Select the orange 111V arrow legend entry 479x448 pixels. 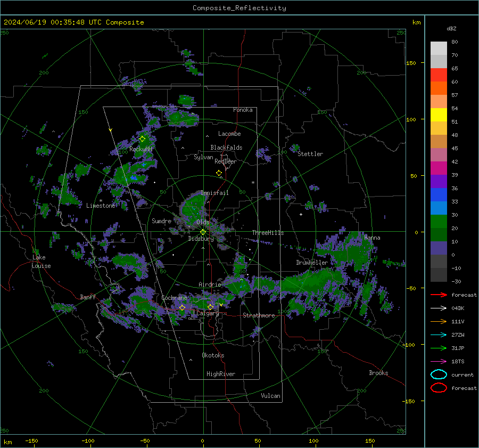tap(439, 321)
